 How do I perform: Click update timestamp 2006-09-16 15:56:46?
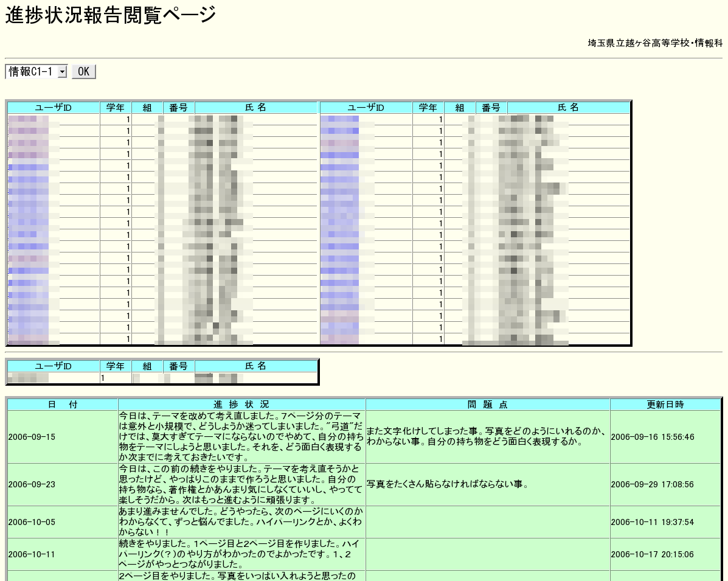tap(652, 437)
